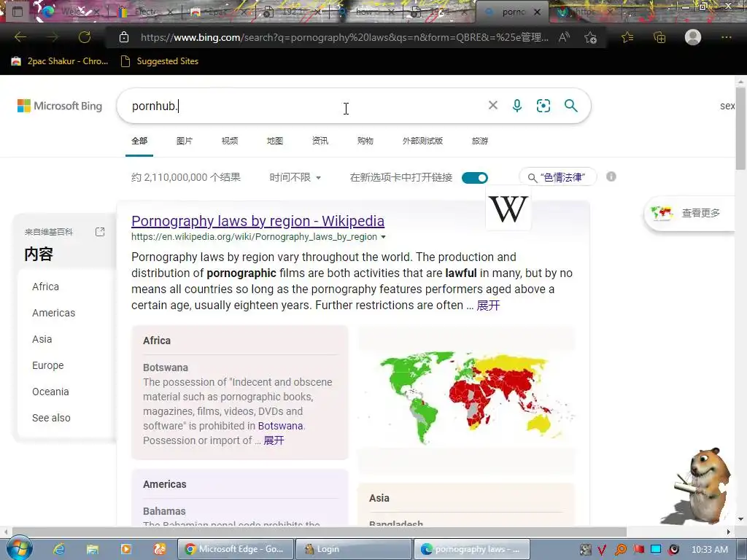Clear the Bing search box text

tap(492, 105)
